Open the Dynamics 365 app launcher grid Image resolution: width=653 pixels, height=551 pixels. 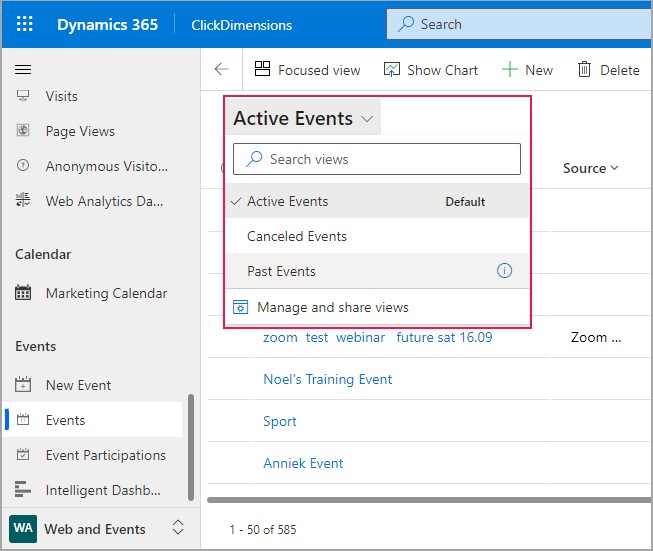pos(25,24)
